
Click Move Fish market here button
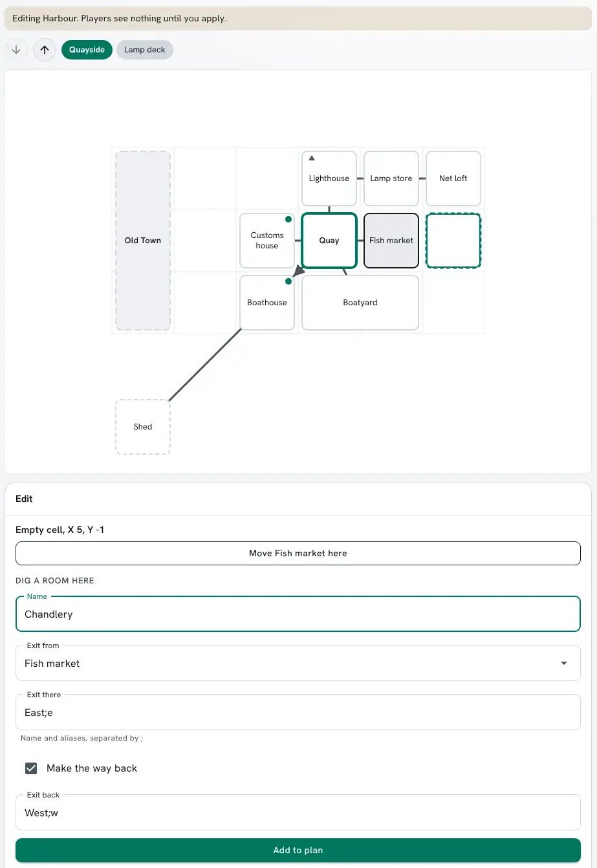click(x=298, y=554)
